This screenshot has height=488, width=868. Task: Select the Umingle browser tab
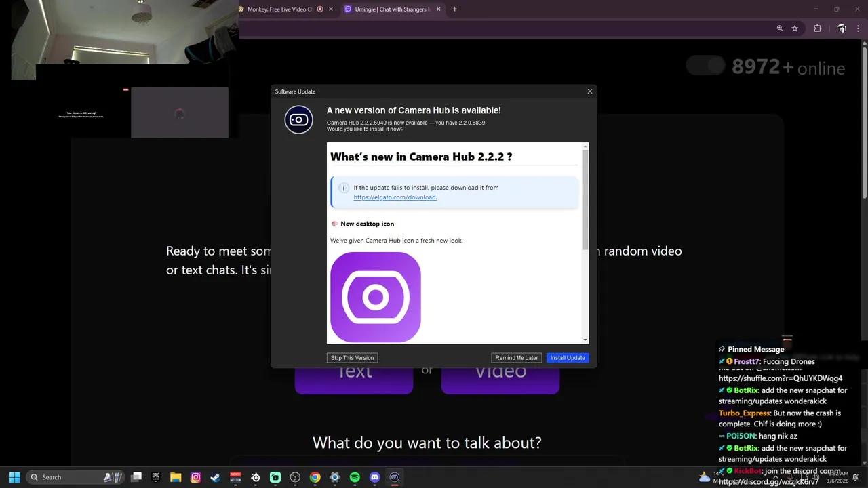click(x=387, y=9)
